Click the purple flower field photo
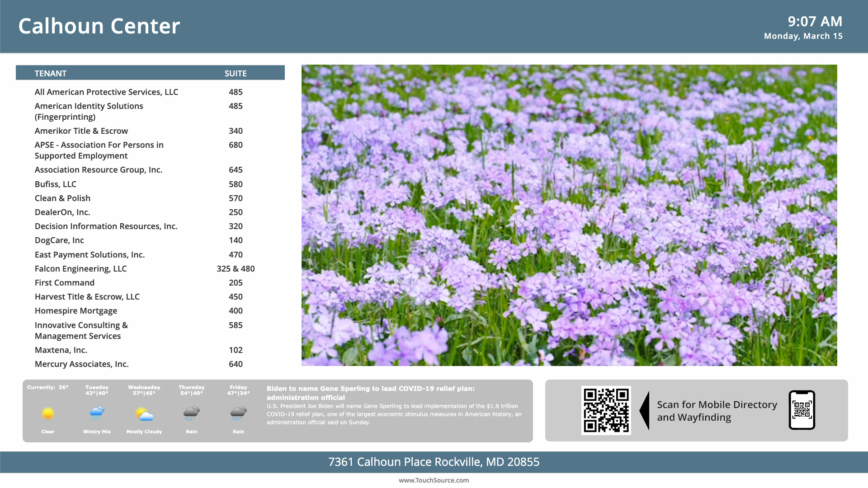This screenshot has height=488, width=868. point(570,216)
